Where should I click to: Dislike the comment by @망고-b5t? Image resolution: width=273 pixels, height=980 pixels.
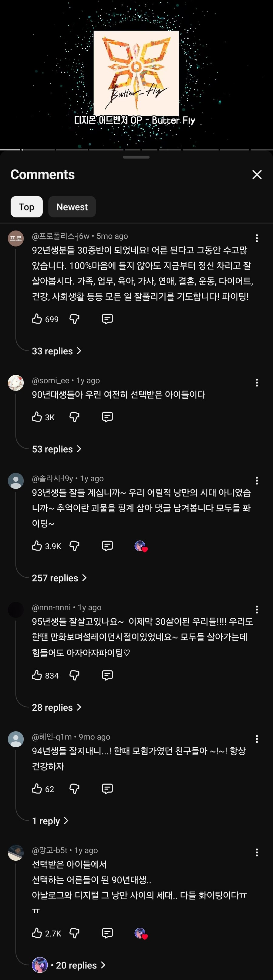(75, 933)
